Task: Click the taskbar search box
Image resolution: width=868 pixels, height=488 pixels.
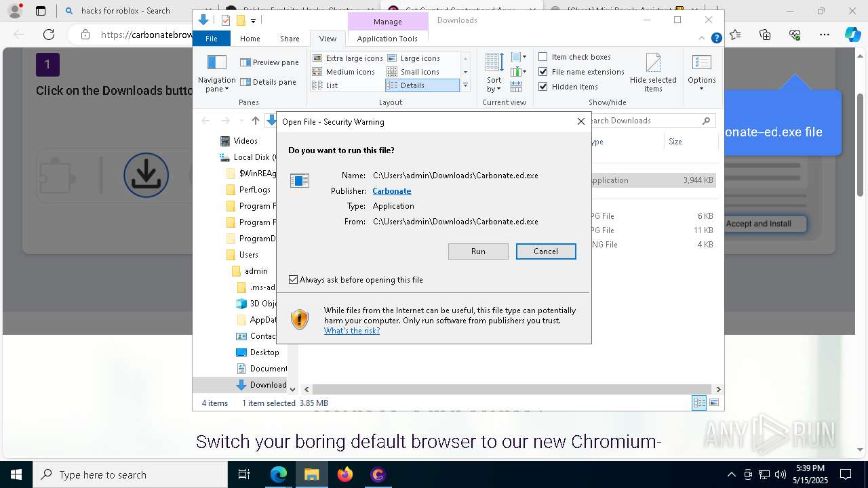Action: (x=130, y=474)
